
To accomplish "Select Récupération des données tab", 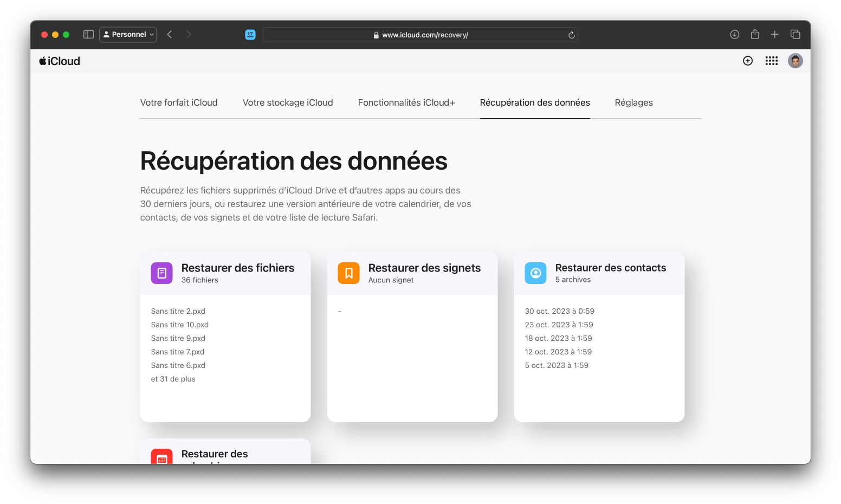I will tap(535, 102).
